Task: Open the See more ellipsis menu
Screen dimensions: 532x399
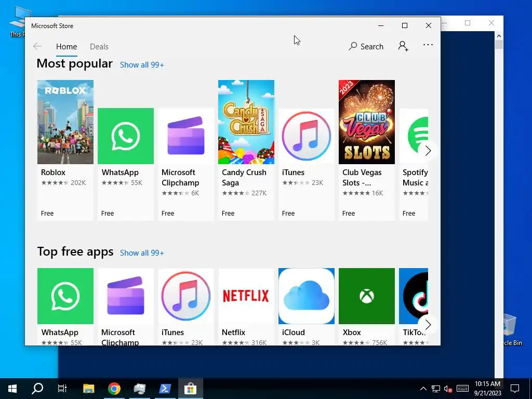Action: click(x=428, y=45)
